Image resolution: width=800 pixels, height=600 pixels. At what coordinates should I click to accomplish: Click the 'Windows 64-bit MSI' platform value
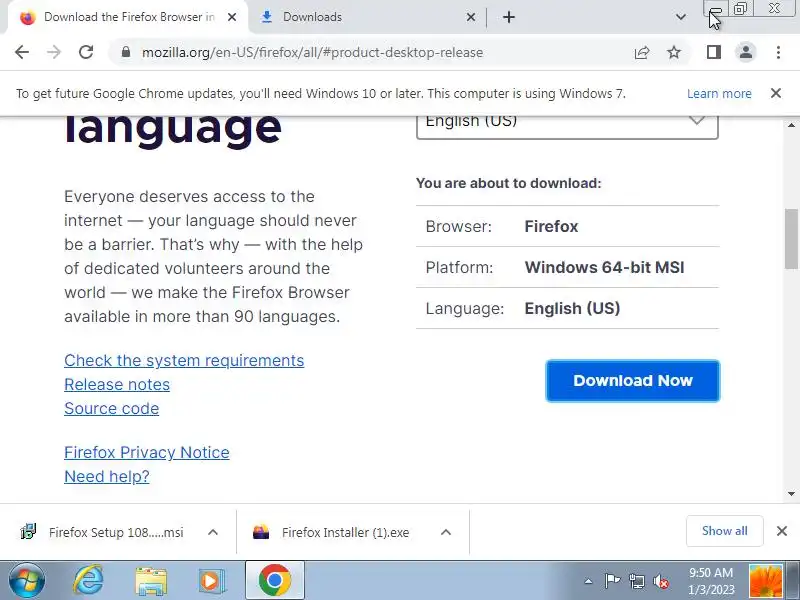605,267
